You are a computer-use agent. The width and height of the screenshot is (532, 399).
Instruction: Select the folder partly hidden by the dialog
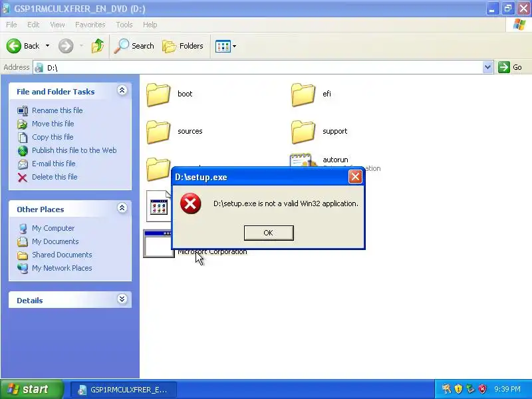click(x=158, y=170)
